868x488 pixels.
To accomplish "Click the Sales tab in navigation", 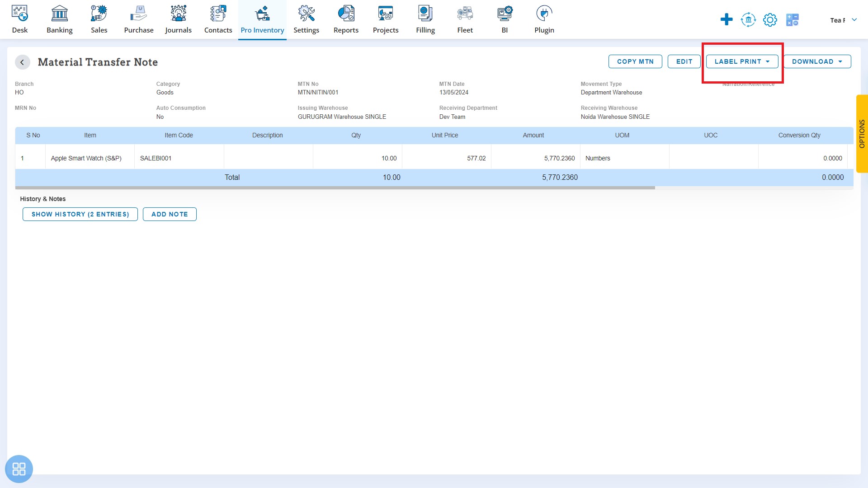I will 99,20.
